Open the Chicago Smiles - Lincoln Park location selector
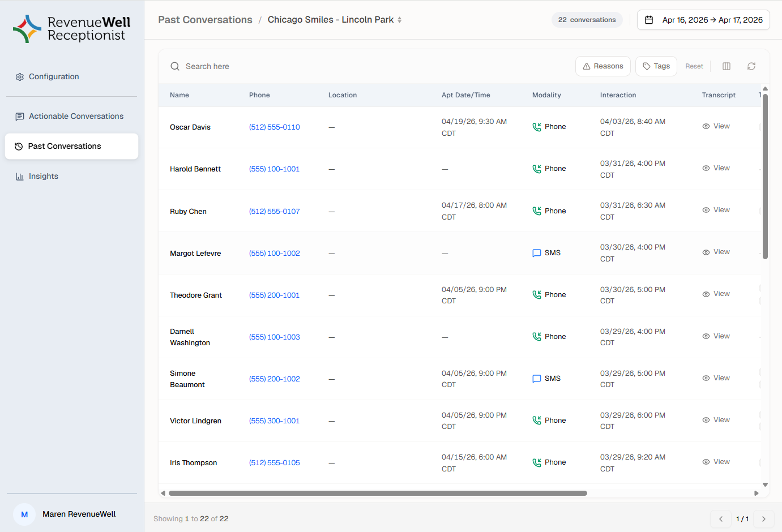Viewport: 782px width, 532px height. coord(334,20)
